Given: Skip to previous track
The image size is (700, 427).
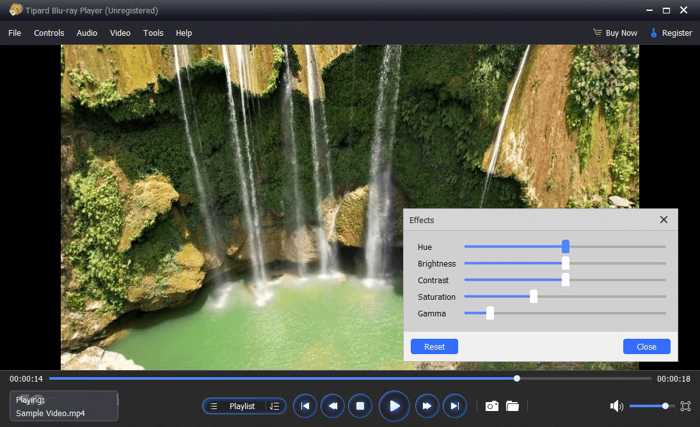Looking at the screenshot, I should point(305,406).
